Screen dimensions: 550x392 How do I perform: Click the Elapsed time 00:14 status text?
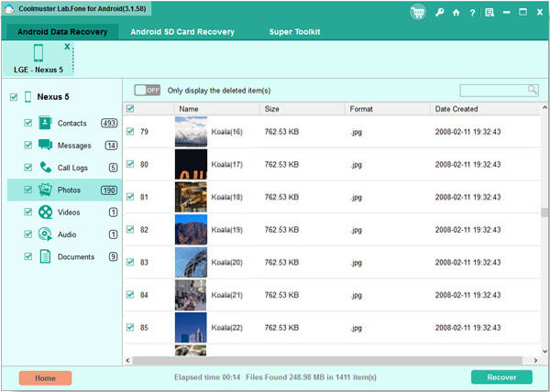(207, 377)
